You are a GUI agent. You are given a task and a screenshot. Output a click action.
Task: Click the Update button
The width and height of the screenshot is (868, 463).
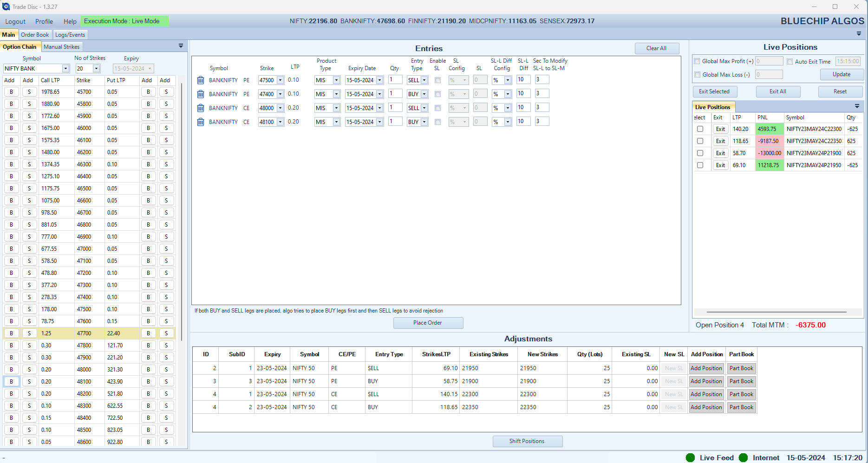click(842, 74)
